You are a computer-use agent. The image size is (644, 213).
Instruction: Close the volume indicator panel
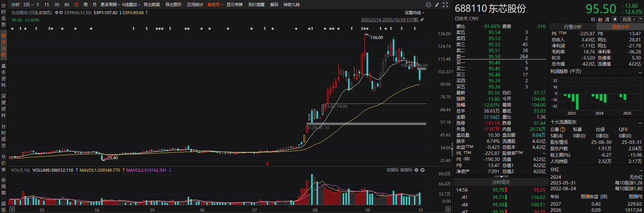[423, 170]
